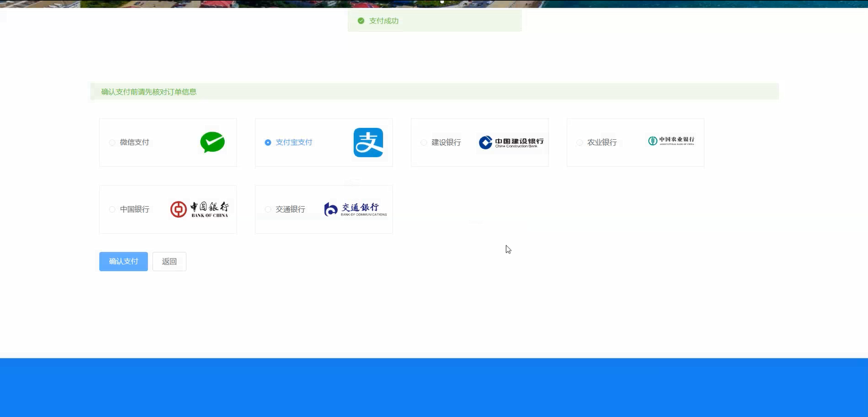This screenshot has height=417, width=868.
Task: Click the 确认支付前请先核对订单信息 notice text
Action: point(149,92)
